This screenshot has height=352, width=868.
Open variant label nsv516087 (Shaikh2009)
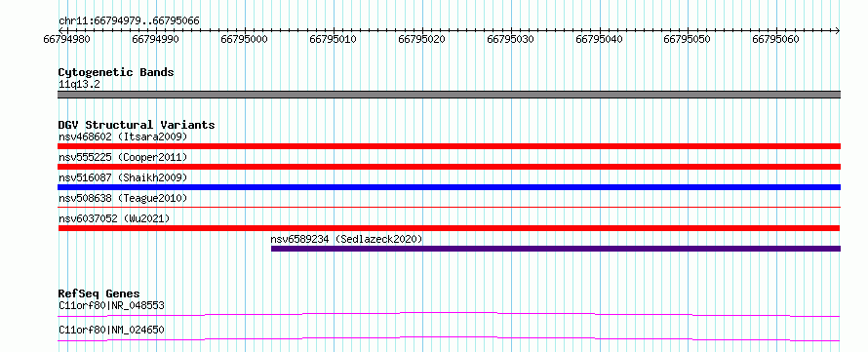123,177
